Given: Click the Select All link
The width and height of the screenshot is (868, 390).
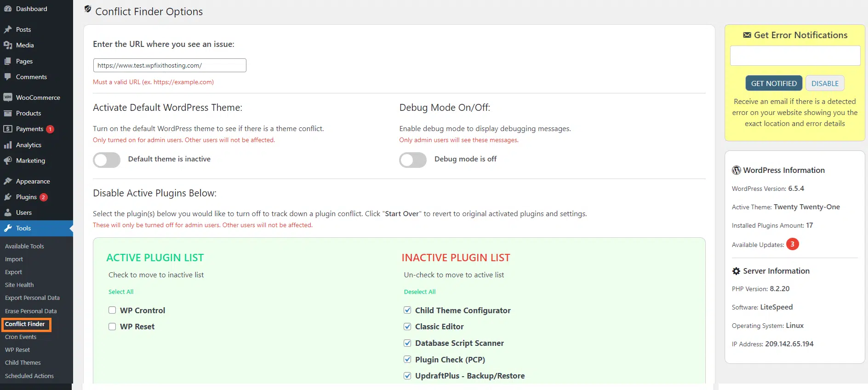Looking at the screenshot, I should tap(121, 292).
